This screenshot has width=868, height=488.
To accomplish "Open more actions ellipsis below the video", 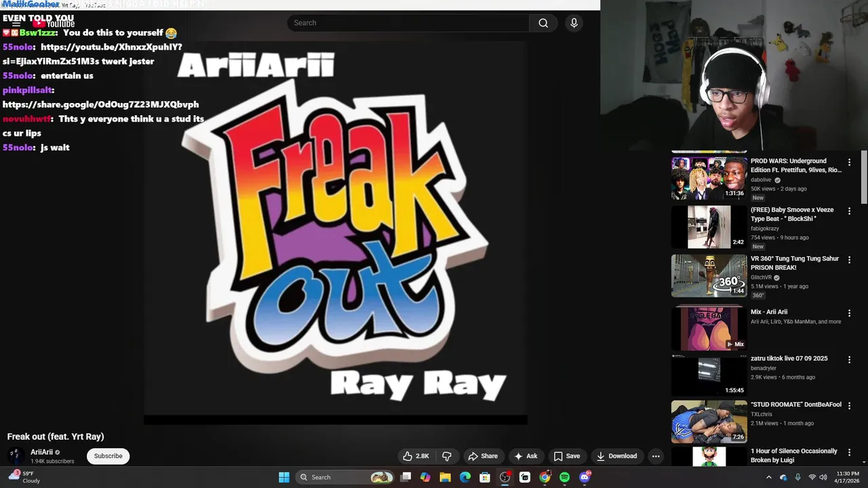I will pyautogui.click(x=656, y=456).
